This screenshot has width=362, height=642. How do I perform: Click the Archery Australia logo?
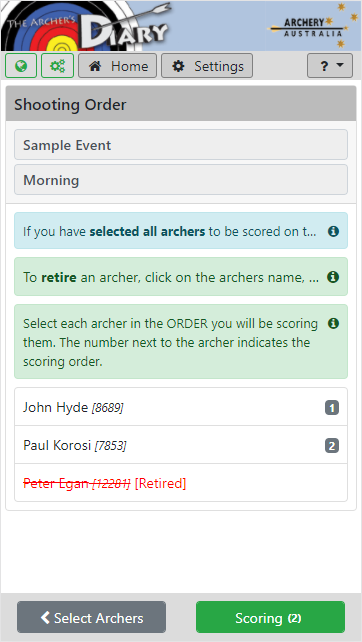[x=309, y=25]
